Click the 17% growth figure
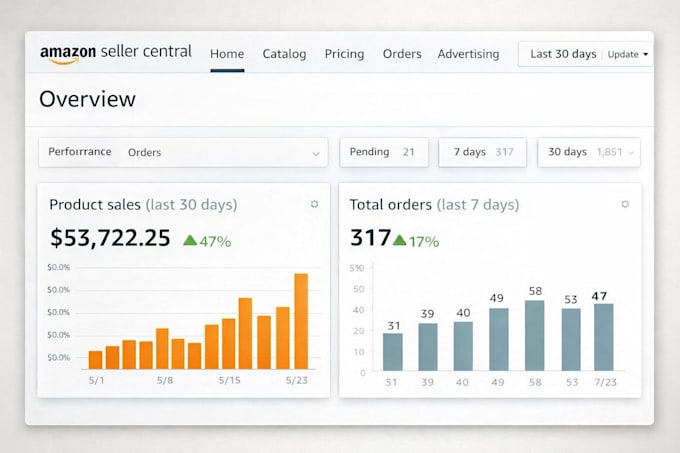This screenshot has height=453, width=680. [424, 241]
